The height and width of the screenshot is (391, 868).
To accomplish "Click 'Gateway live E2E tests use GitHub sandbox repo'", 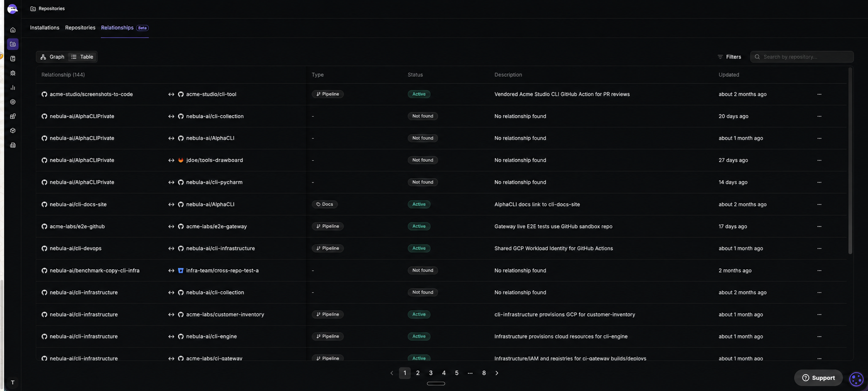I will [x=553, y=227].
